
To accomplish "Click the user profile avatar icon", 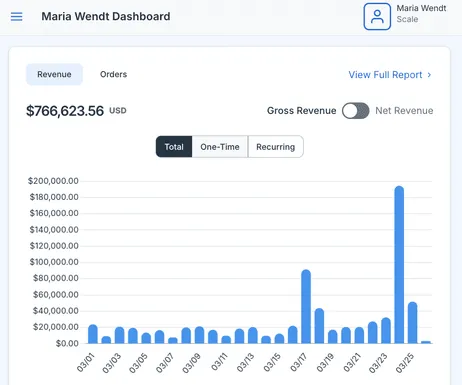I will coord(377,17).
